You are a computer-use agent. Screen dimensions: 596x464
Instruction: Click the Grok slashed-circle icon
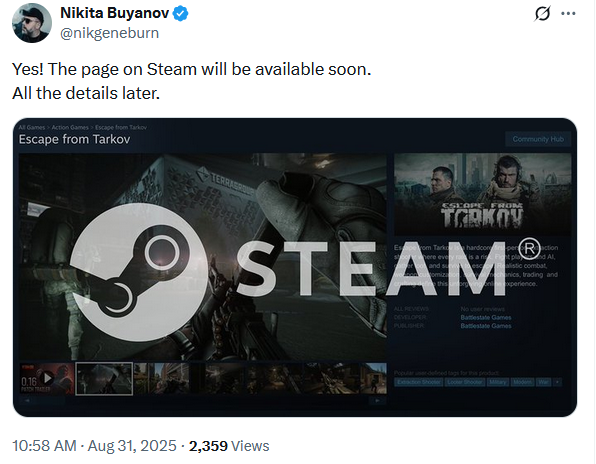(x=542, y=14)
